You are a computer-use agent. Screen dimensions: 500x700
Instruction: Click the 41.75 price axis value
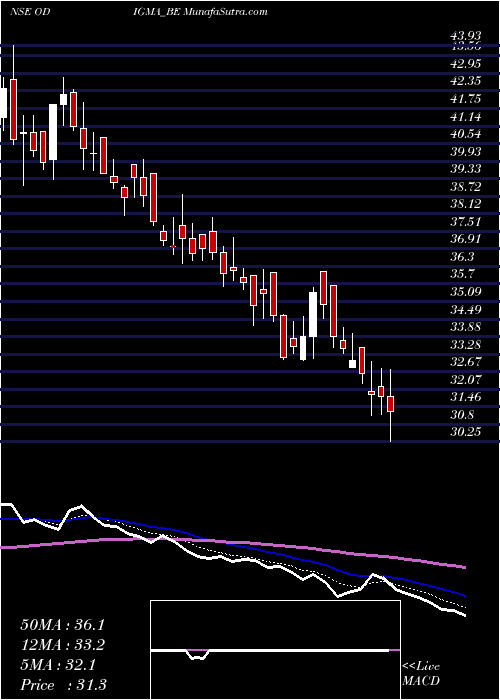click(x=466, y=99)
